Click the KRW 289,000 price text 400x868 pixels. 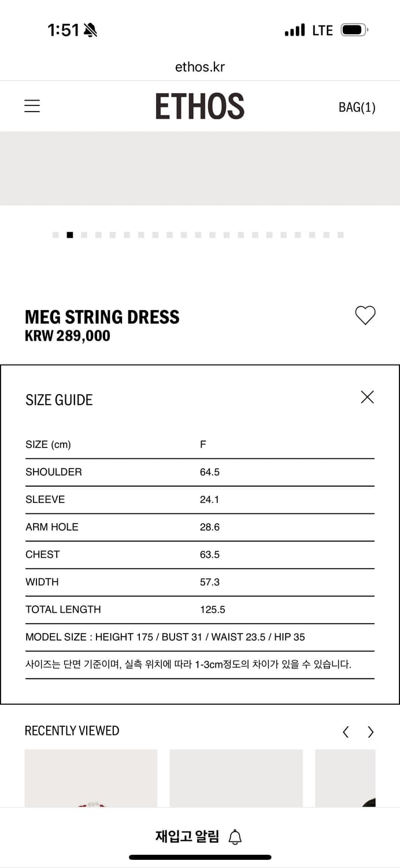[68, 336]
